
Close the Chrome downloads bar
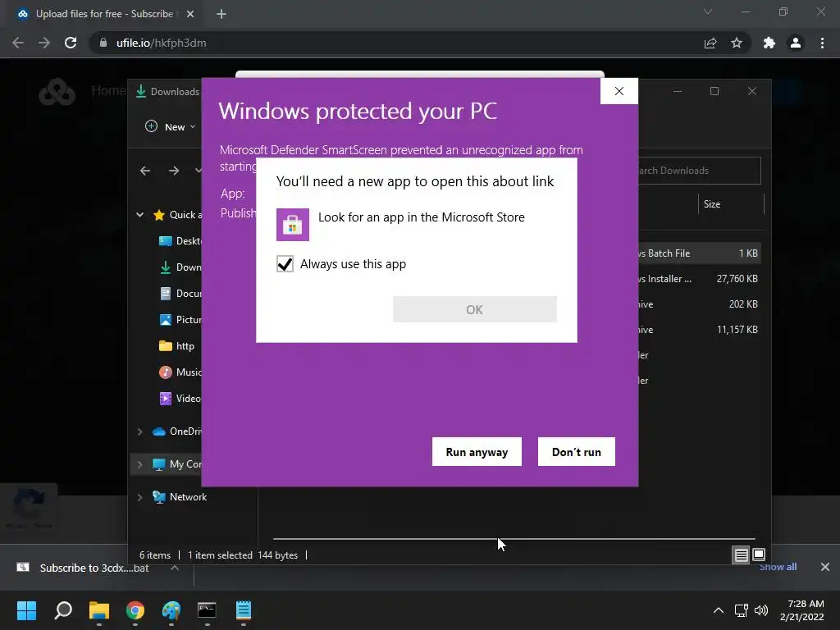coord(825,567)
